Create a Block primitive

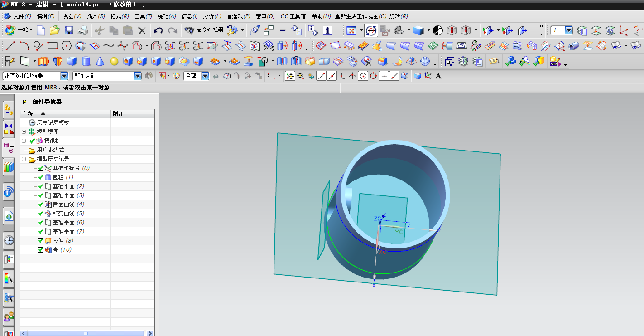pos(72,61)
